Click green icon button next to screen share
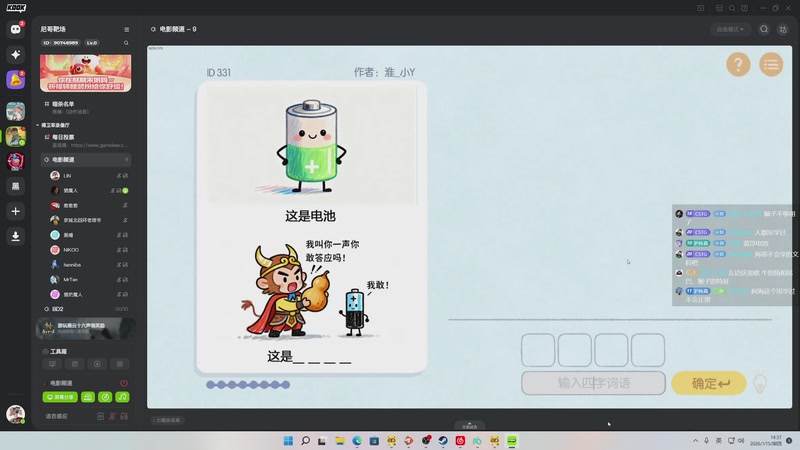The height and width of the screenshot is (450, 800). click(x=88, y=397)
